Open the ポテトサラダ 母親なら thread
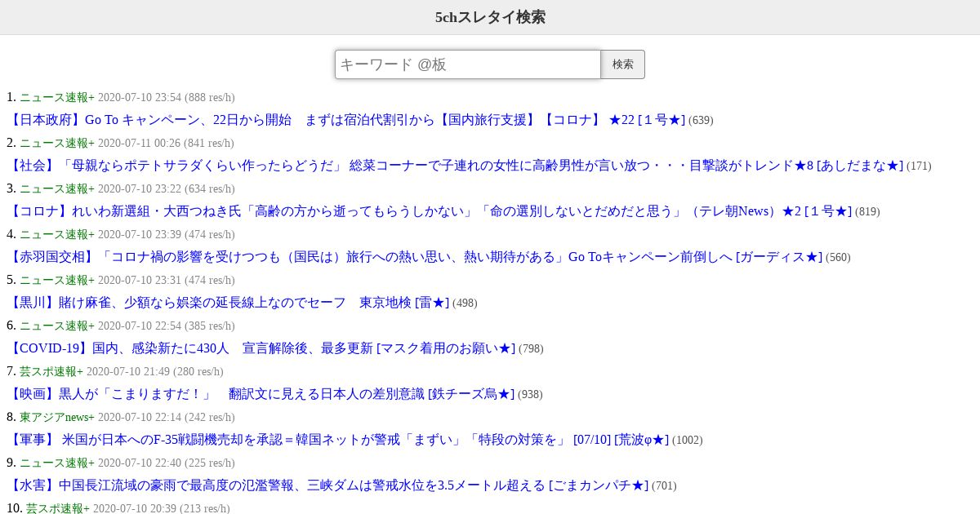This screenshot has width=980, height=514. pyautogui.click(x=455, y=166)
